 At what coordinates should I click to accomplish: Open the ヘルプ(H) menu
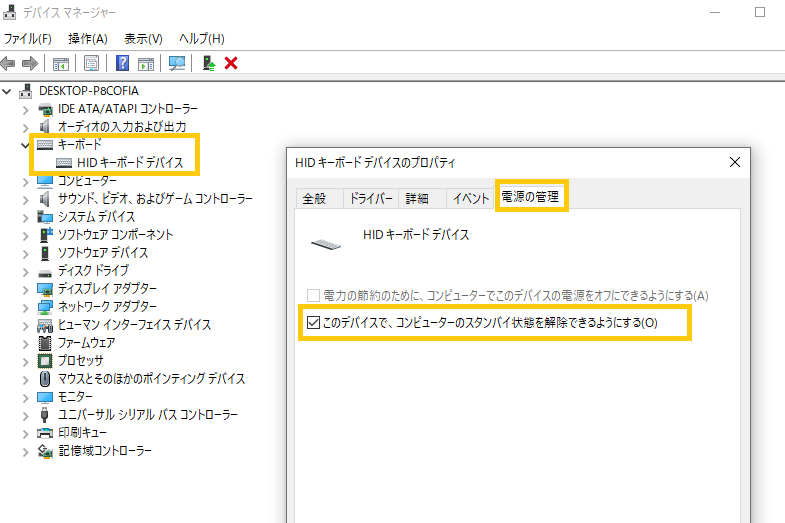(202, 39)
